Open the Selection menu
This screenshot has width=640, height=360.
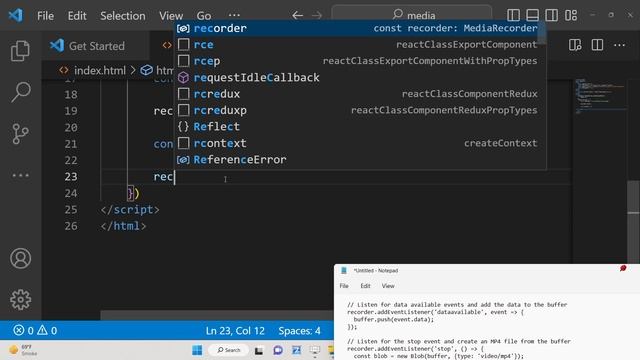(123, 16)
